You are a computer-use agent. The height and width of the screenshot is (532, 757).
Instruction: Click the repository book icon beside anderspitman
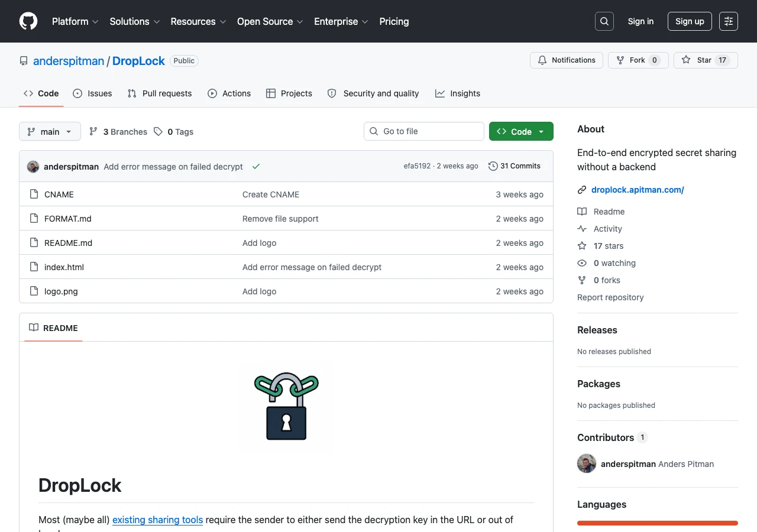[x=24, y=61]
